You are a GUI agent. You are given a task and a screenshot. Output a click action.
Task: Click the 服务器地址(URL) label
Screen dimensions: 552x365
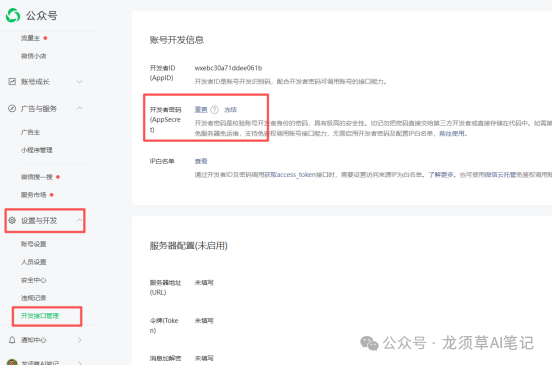point(165,287)
